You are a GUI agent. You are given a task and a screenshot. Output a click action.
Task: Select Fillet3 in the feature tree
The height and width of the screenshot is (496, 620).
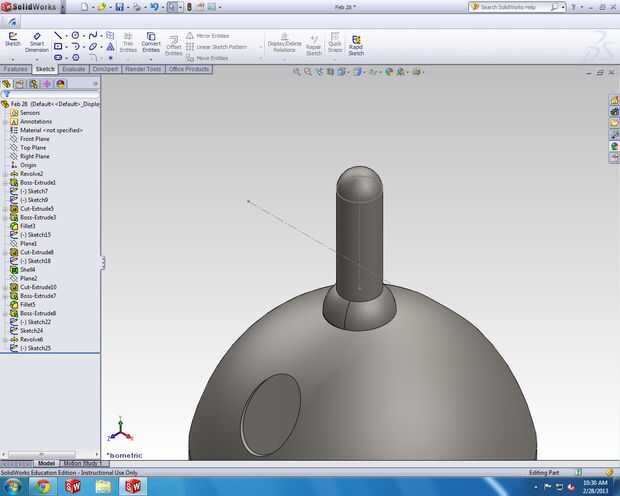tap(27, 226)
